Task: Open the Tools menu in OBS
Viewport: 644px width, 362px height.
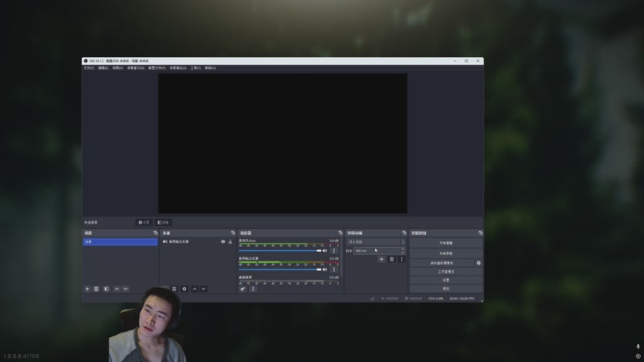Action: point(196,68)
